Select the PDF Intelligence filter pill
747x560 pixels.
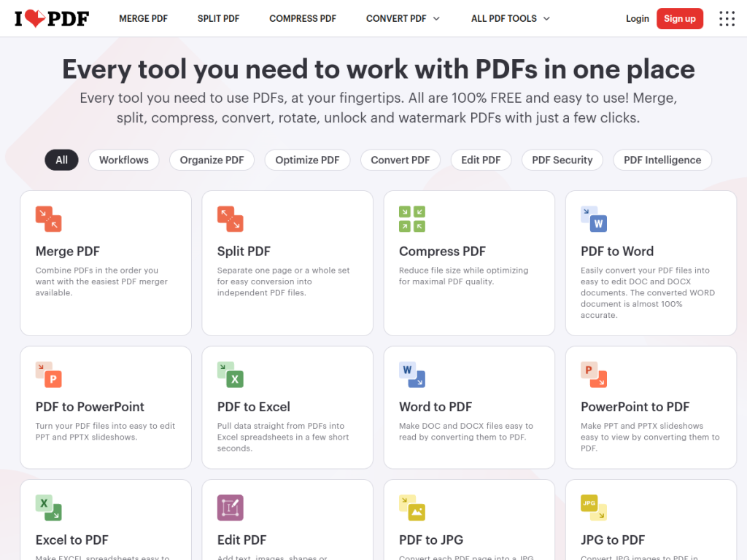pyautogui.click(x=662, y=160)
